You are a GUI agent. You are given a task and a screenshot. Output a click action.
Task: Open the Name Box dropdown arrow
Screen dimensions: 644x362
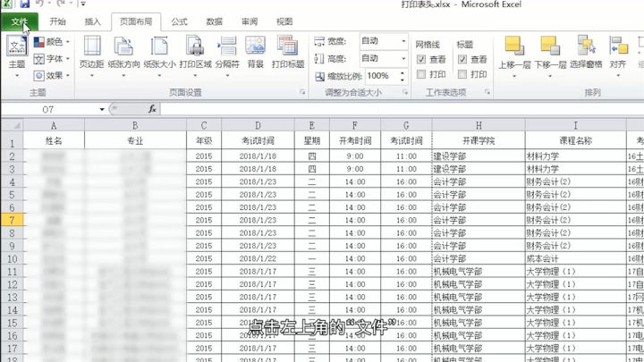coord(102,110)
